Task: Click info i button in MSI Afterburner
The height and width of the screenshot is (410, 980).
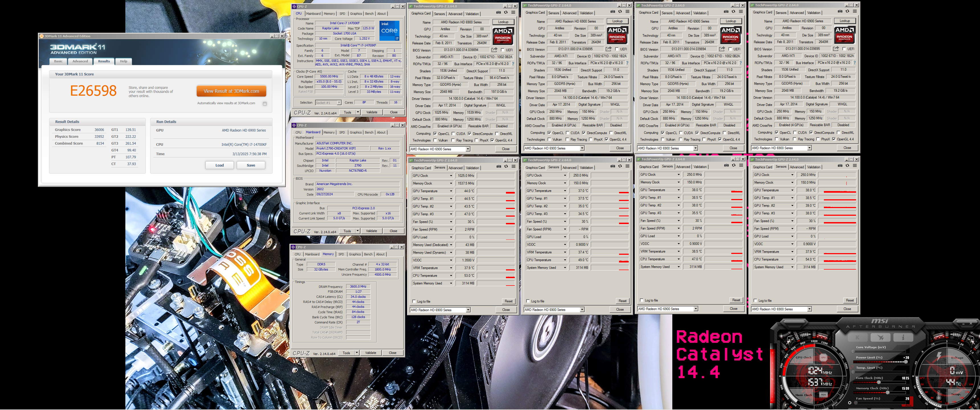Action: pos(903,337)
